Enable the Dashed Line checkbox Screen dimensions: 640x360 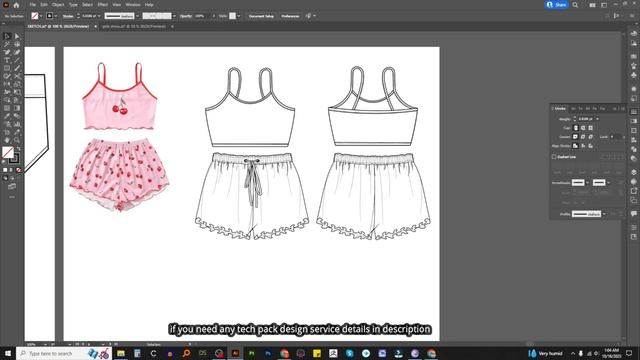[554, 157]
